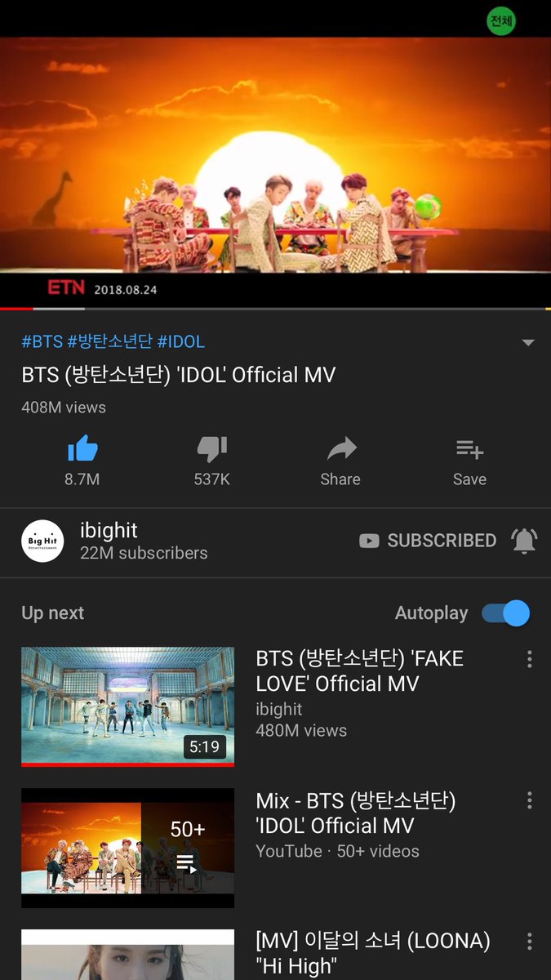Open the Big Hit channel avatar
This screenshot has width=551, height=980.
tap(42, 541)
